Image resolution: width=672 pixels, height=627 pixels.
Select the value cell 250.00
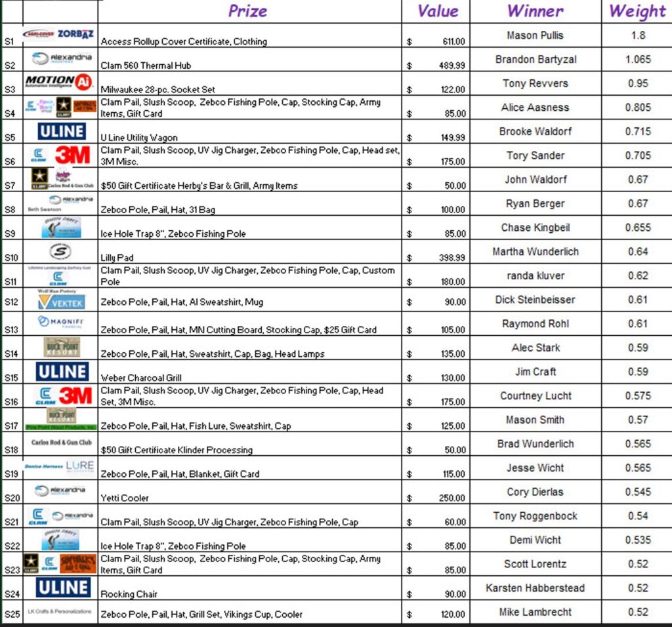click(451, 498)
